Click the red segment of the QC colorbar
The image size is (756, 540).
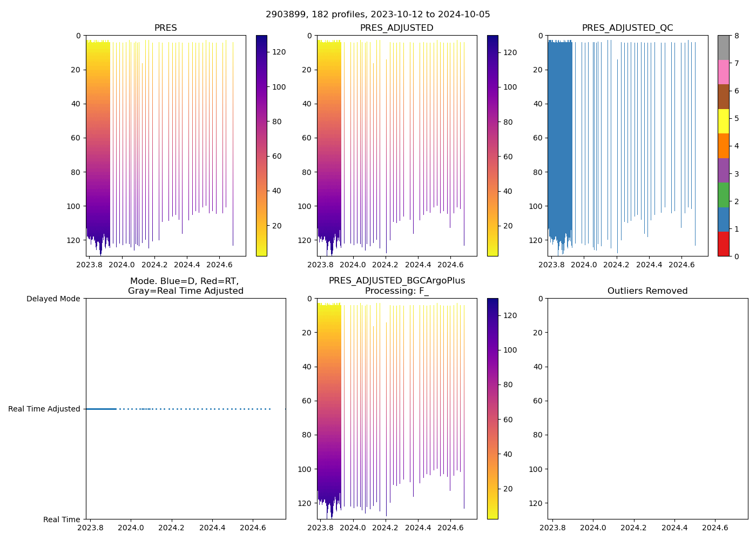point(723,244)
